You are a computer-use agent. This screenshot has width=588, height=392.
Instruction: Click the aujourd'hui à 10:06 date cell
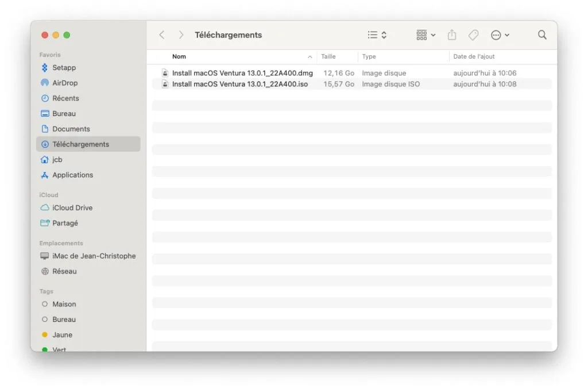point(485,73)
